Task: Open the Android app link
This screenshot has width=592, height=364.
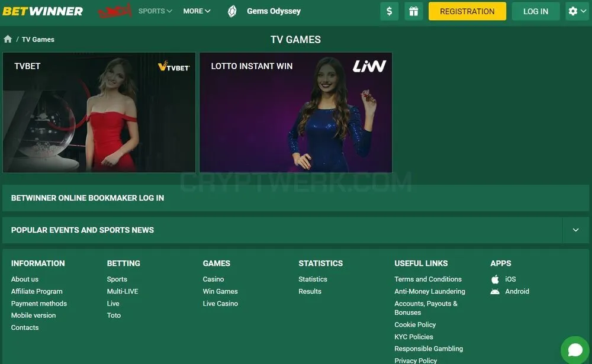Action: click(x=517, y=291)
